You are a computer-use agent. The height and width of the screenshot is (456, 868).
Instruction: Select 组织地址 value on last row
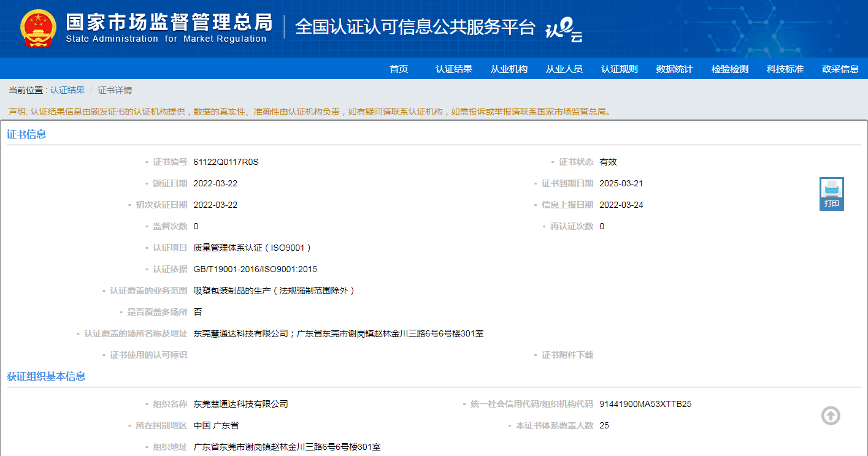click(x=287, y=447)
